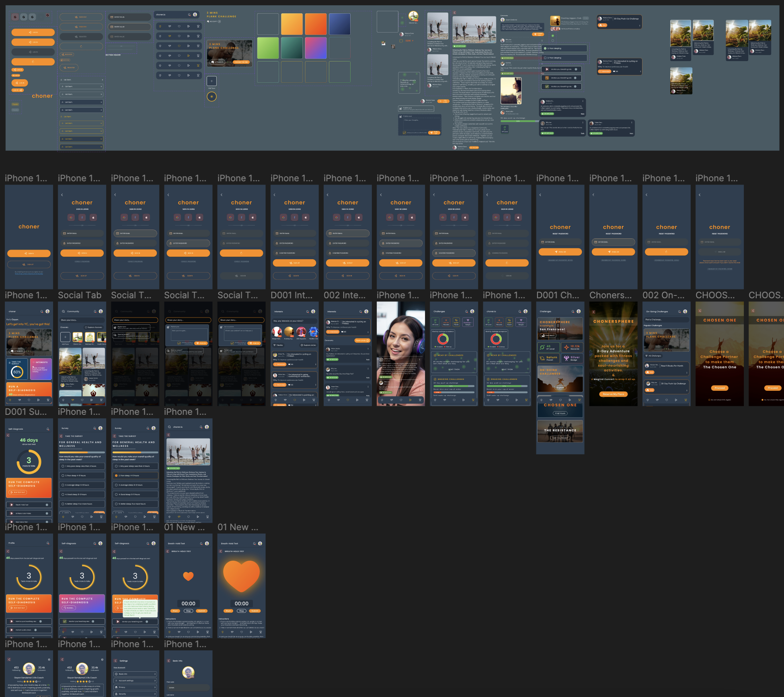
Task: Expand the Privacy row in Settings
Action: (135, 687)
